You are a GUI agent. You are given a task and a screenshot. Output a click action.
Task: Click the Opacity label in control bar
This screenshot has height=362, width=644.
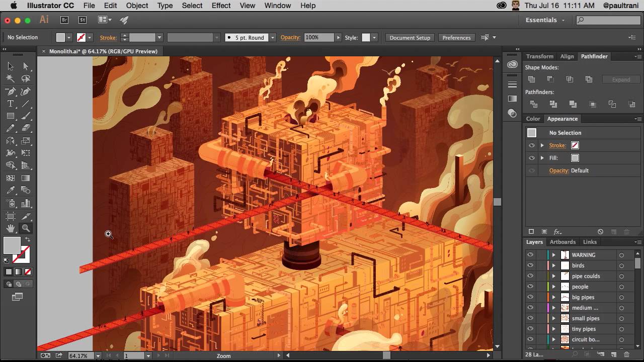[x=290, y=38]
